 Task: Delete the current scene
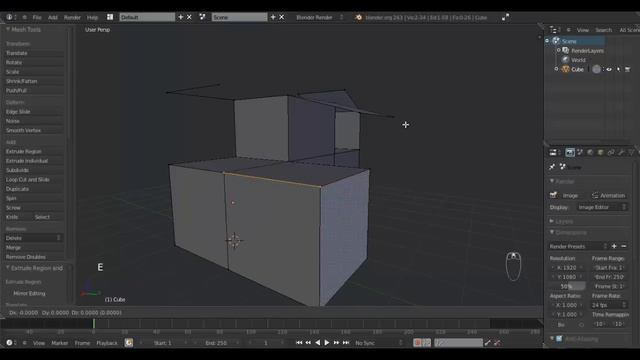coord(282,17)
